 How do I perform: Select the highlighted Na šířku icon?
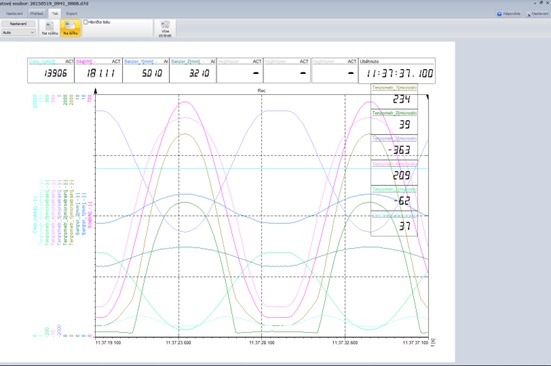[70, 28]
